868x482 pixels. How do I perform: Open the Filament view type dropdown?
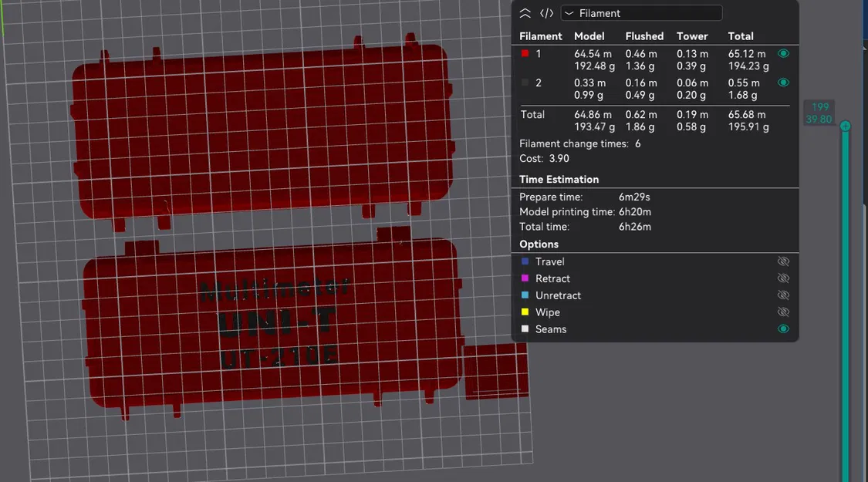[x=642, y=13]
